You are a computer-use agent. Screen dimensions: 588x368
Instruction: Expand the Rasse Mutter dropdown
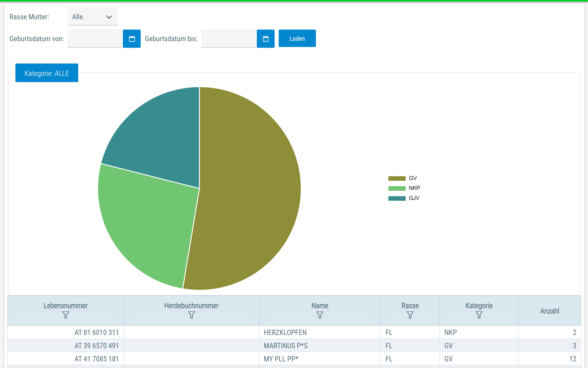(x=93, y=16)
